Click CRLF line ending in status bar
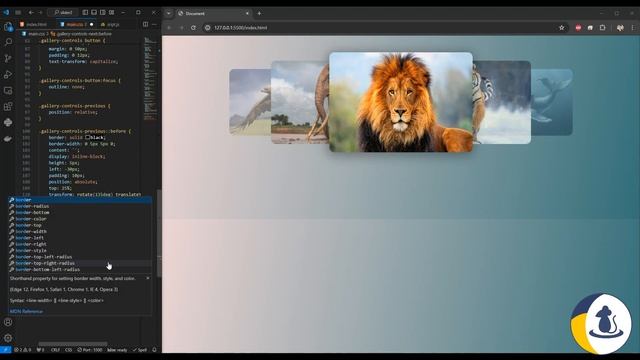The width and height of the screenshot is (640, 360). (x=56, y=350)
